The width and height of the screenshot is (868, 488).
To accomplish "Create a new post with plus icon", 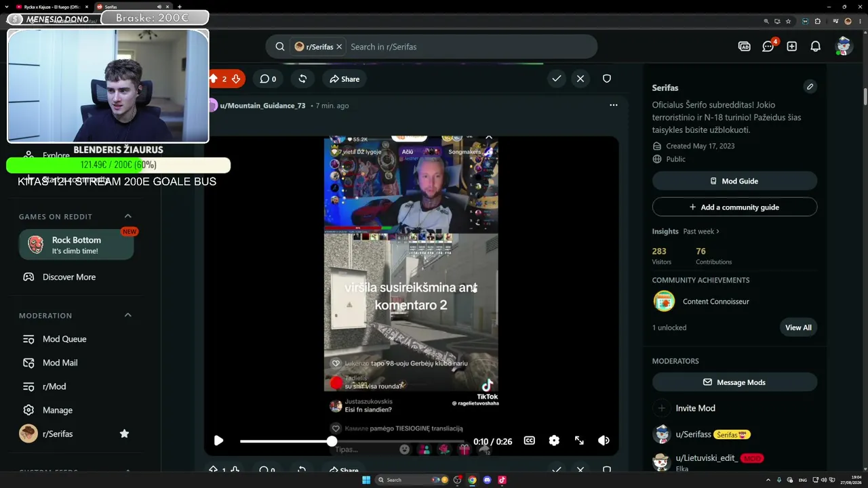I will (792, 46).
